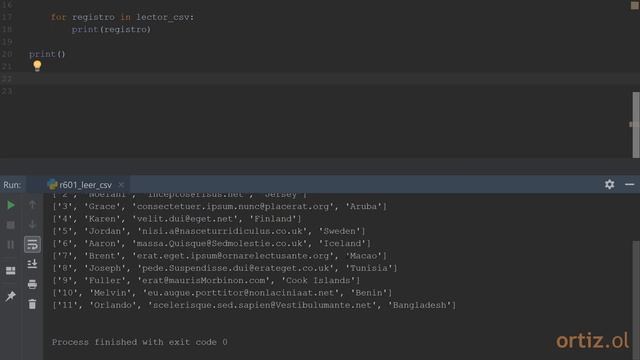This screenshot has width=640, height=360.
Task: Clear all console output with trash icon
Action: 32,304
